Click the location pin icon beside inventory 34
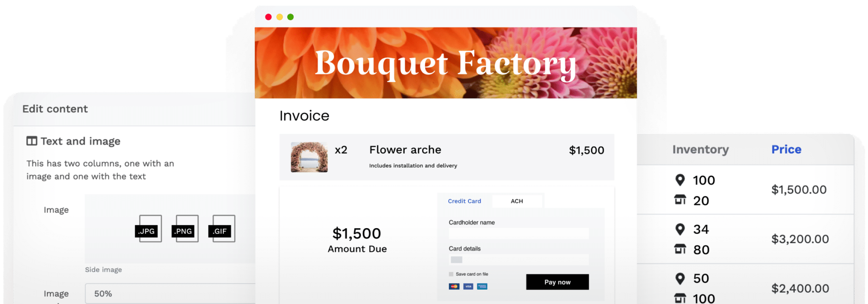 (681, 229)
